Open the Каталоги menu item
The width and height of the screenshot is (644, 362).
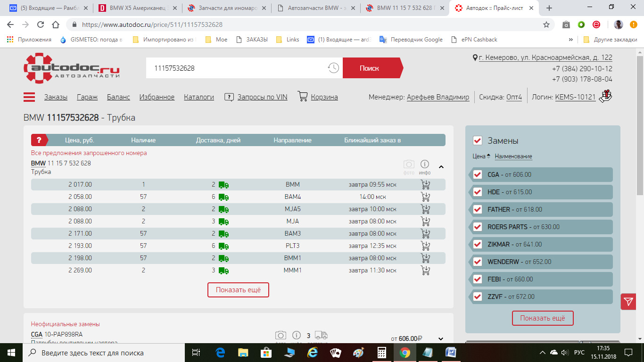pyautogui.click(x=199, y=97)
